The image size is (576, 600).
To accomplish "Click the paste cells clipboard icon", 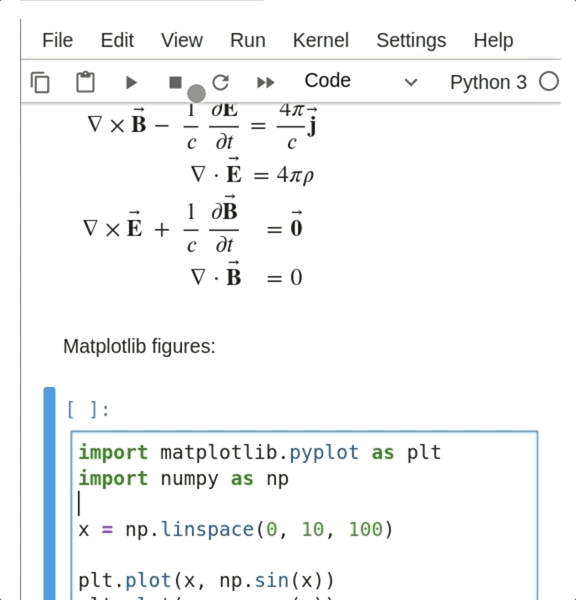I will (85, 82).
